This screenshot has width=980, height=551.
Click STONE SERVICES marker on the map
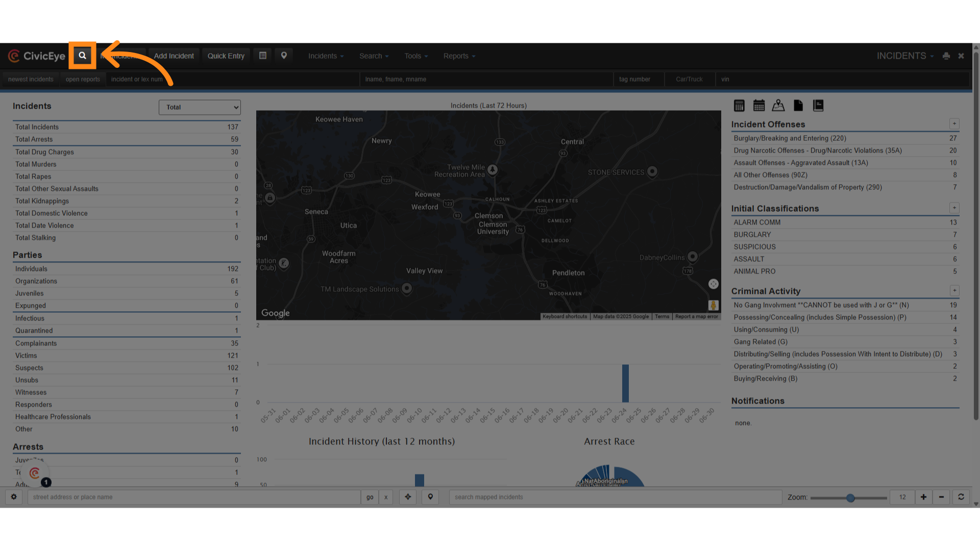click(652, 171)
